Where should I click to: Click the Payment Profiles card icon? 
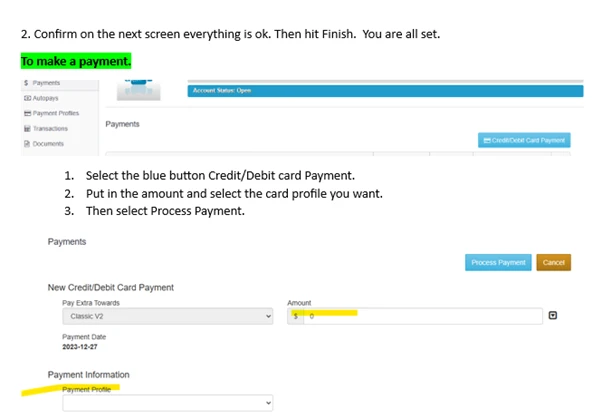(25, 113)
